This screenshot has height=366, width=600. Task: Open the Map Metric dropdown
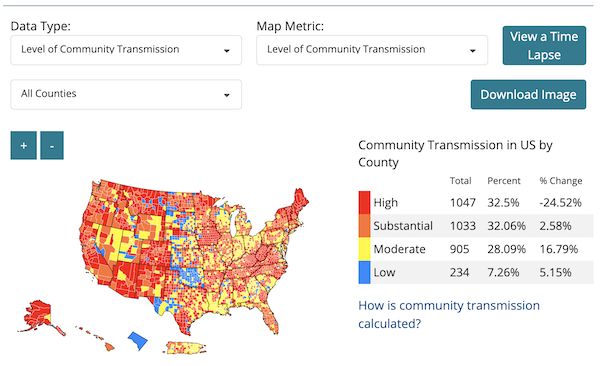[x=372, y=50]
